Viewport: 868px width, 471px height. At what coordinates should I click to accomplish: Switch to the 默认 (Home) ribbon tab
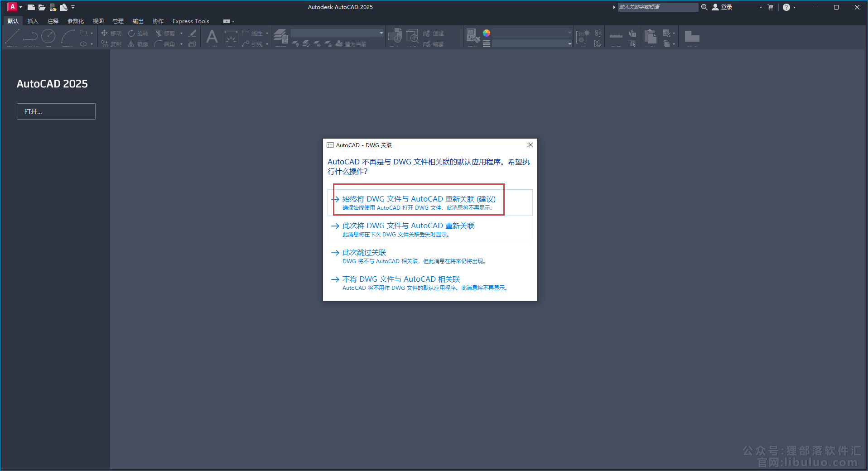pos(13,21)
